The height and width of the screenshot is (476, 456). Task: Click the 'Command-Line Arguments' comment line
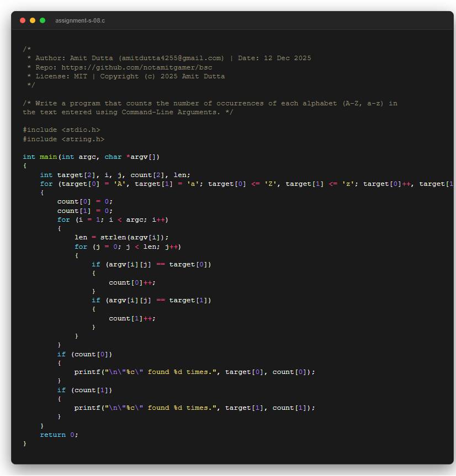pyautogui.click(x=128, y=113)
